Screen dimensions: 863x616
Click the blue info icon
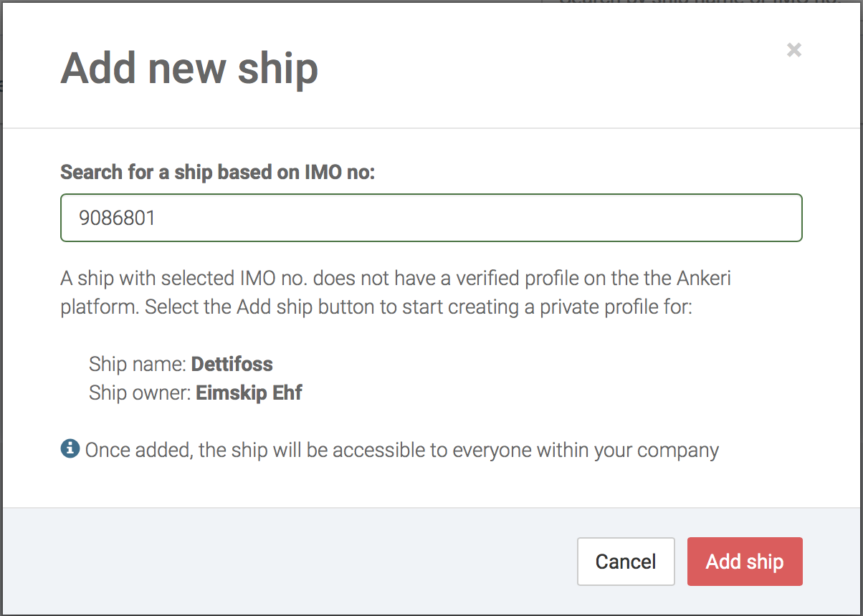coord(70,449)
